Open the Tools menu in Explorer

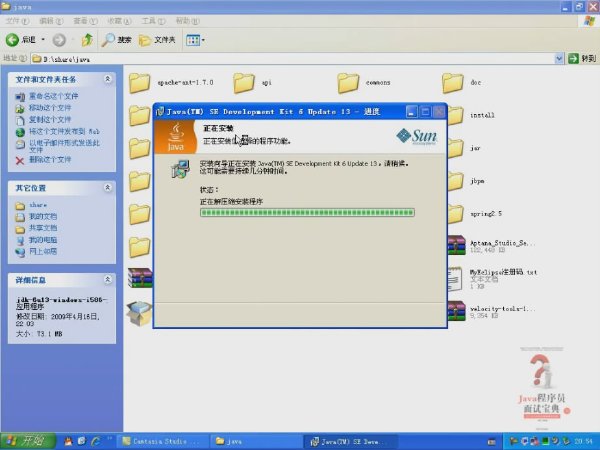click(153, 21)
